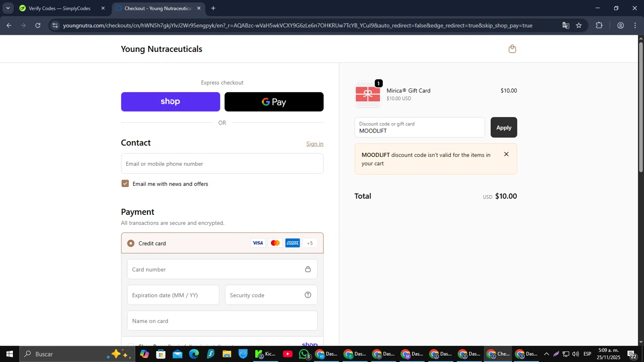Expand the tab search dropdown arrow
The width and height of the screenshot is (644, 362).
(8, 8)
